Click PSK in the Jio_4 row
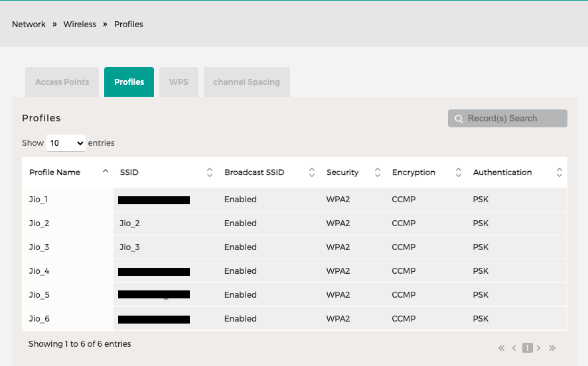588x366 pixels. pos(480,271)
